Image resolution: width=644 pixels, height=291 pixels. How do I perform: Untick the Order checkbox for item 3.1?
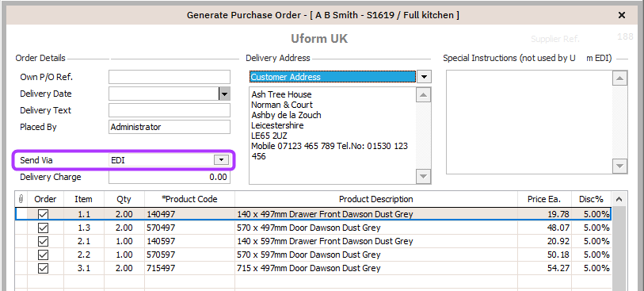[43, 268]
